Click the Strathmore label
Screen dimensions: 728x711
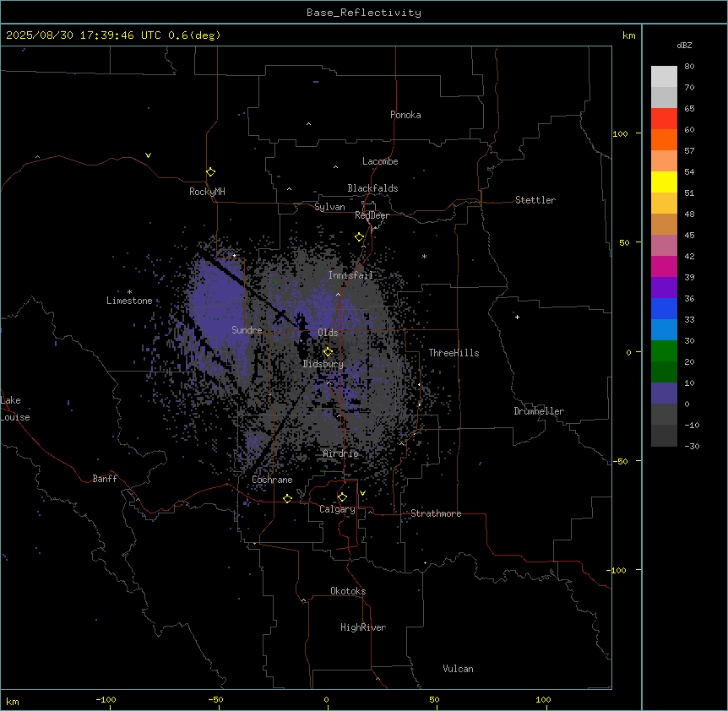(436, 513)
